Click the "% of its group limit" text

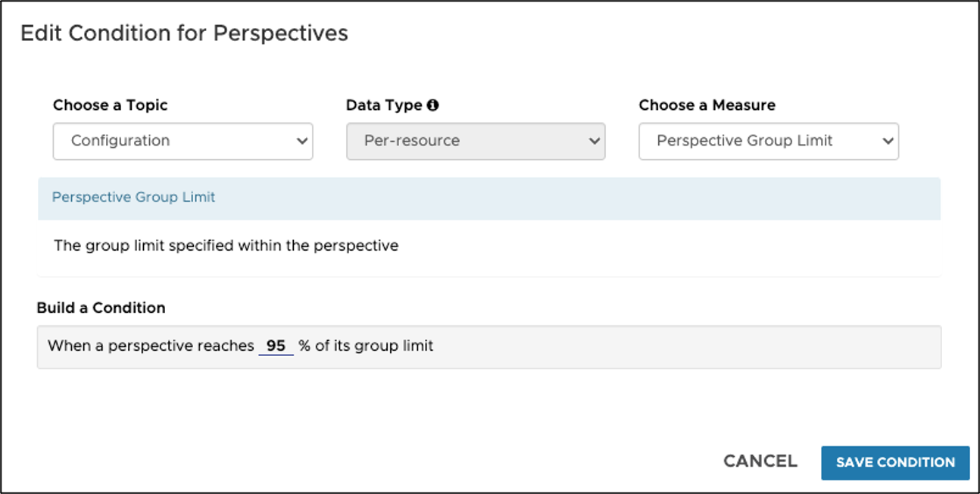[366, 346]
